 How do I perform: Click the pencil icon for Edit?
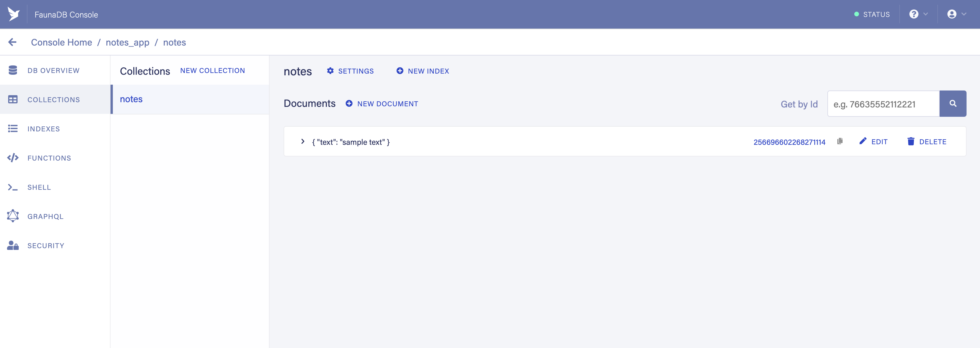coord(863,141)
